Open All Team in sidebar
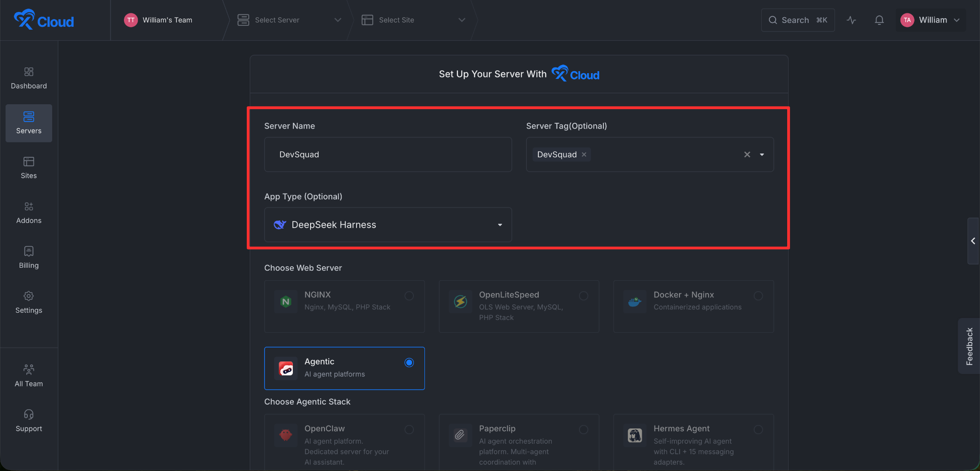 click(x=29, y=376)
